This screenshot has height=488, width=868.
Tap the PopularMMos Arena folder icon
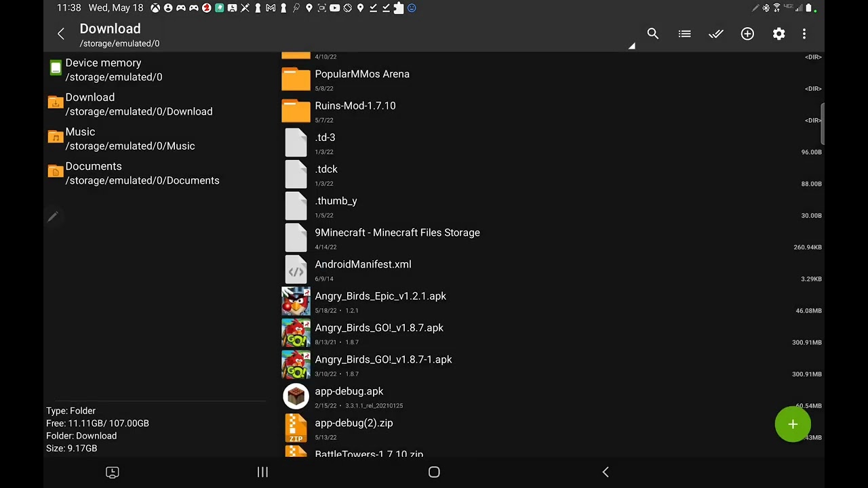(x=296, y=79)
